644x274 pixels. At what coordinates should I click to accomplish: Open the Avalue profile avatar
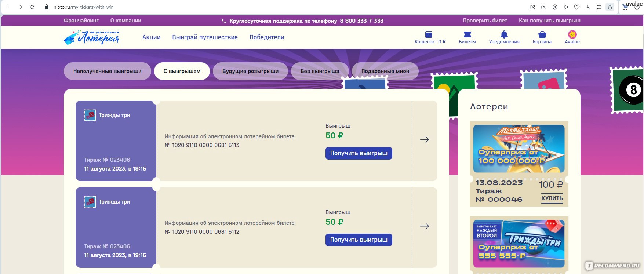572,34
